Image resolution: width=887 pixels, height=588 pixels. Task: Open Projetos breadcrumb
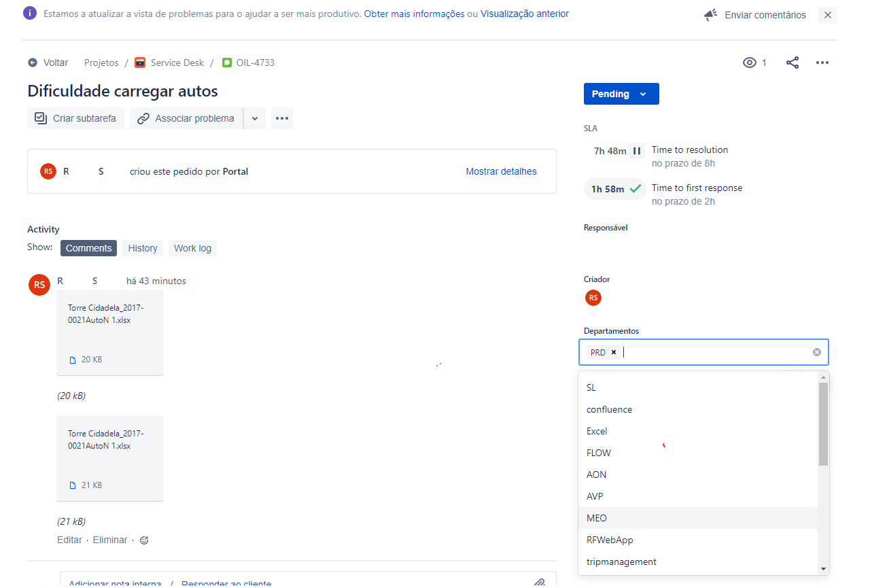click(x=101, y=63)
